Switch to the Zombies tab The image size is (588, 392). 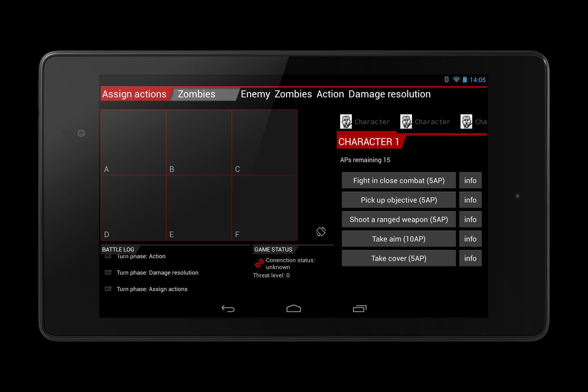point(197,94)
